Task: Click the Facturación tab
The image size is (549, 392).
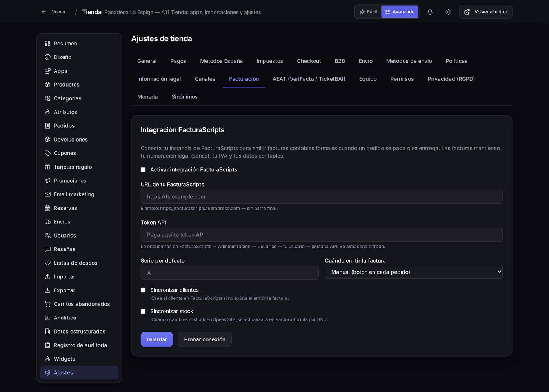Action: (244, 79)
